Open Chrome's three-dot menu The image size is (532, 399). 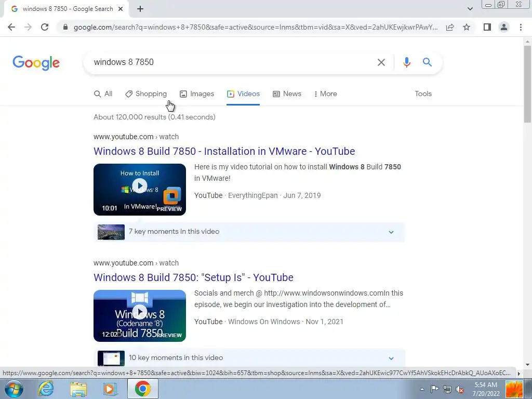coord(521,27)
